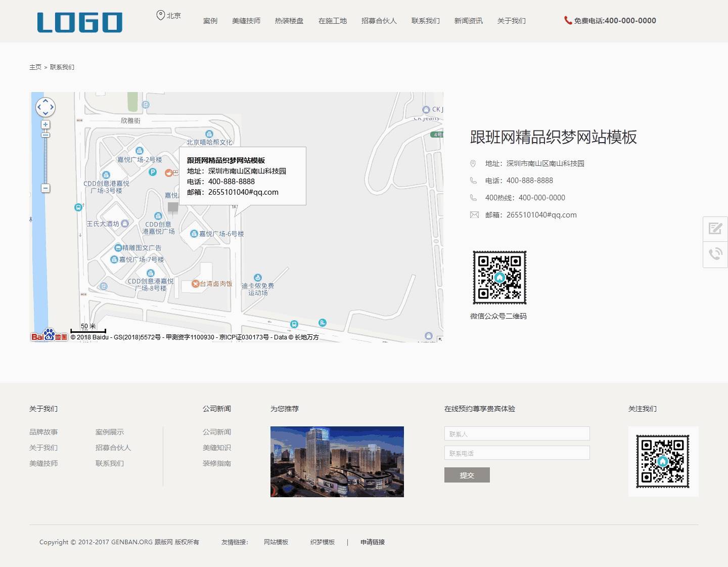Zoom out the map with minus button

coord(45,188)
